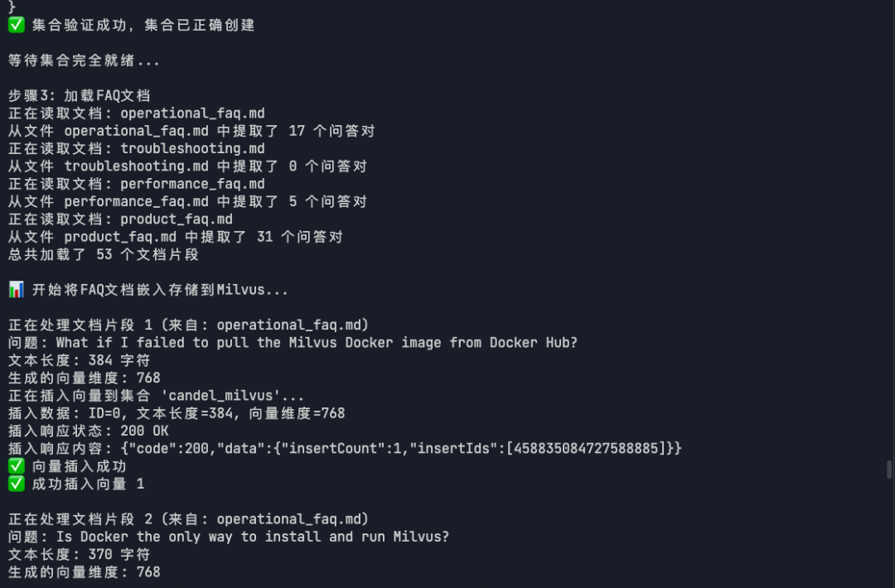Click the line 总共加载了 53 个文档片段
The height and width of the screenshot is (588, 895).
[x=104, y=254]
